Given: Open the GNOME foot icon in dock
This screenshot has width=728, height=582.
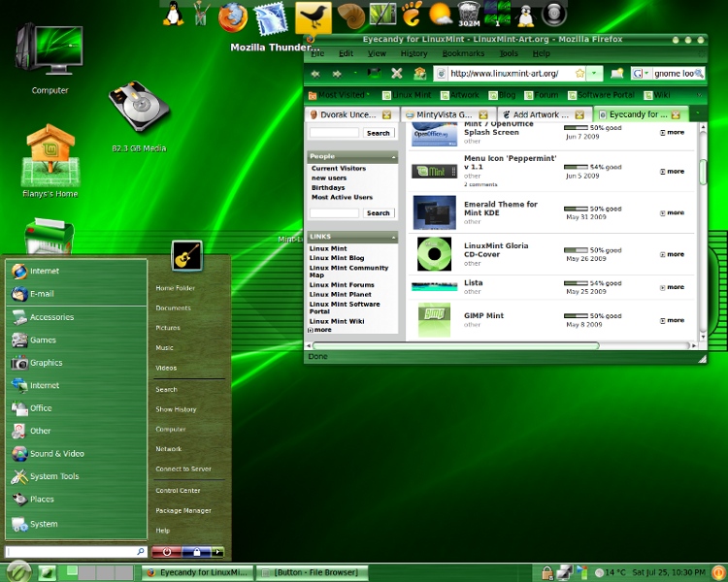Looking at the screenshot, I should [412, 14].
